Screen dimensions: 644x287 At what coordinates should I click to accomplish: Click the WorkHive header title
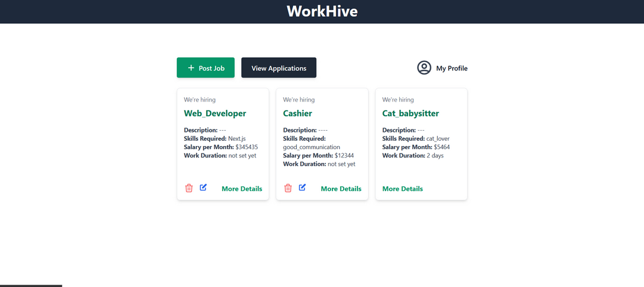(322, 11)
